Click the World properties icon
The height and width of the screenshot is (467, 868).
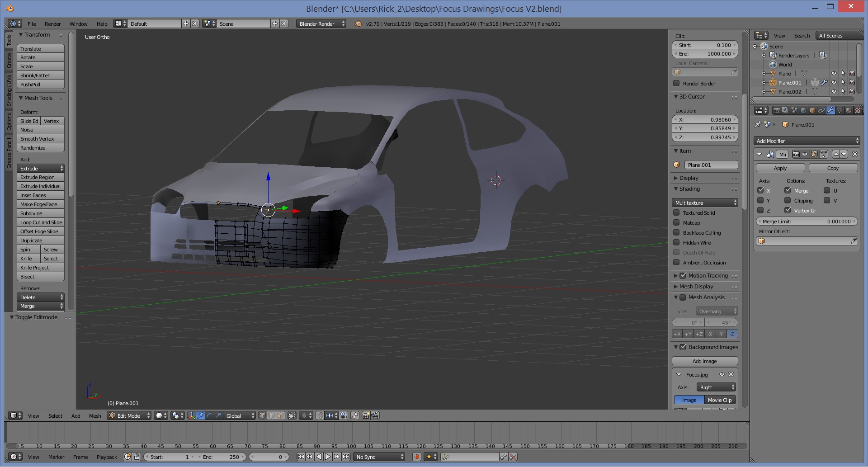pos(803,110)
